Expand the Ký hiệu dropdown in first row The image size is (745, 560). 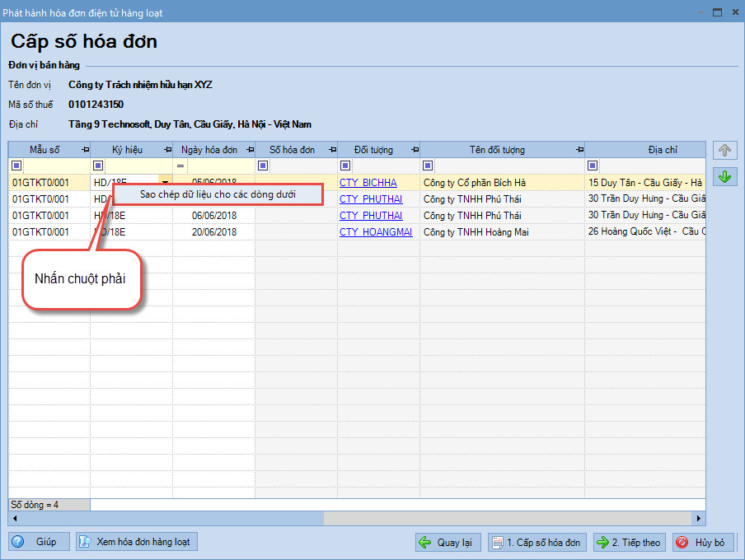click(x=166, y=183)
